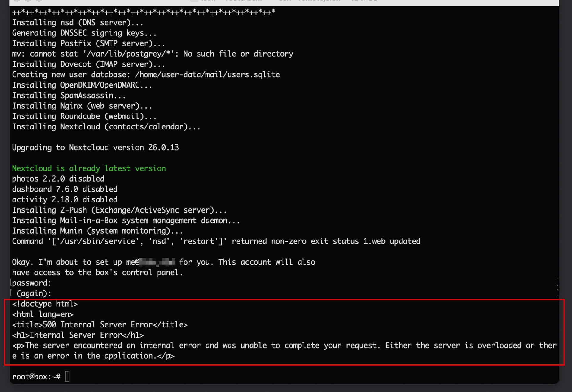Click the password: prompt line
Image resolution: width=572 pixels, height=392 pixels.
click(32, 283)
